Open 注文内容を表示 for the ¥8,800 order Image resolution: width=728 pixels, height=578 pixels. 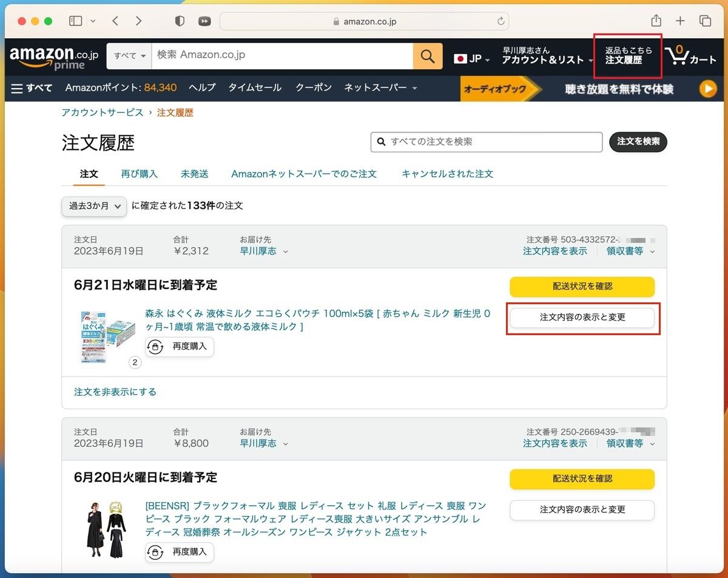(x=555, y=443)
